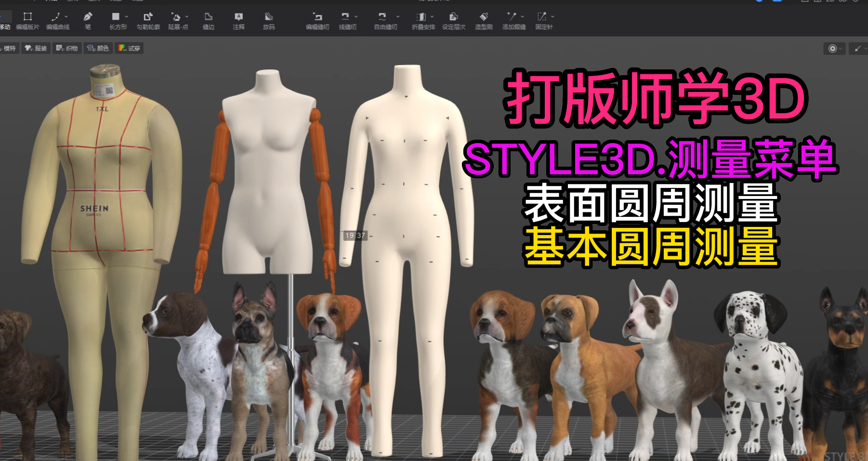
Task: Open dropdown arrow next to 线缝纫
Action: click(356, 17)
